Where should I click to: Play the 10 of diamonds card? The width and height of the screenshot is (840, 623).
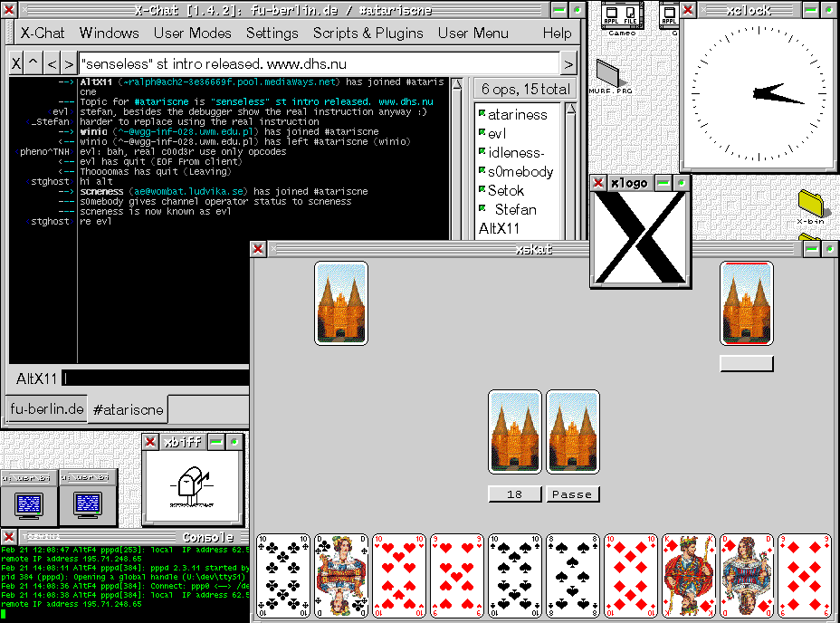tap(631, 576)
